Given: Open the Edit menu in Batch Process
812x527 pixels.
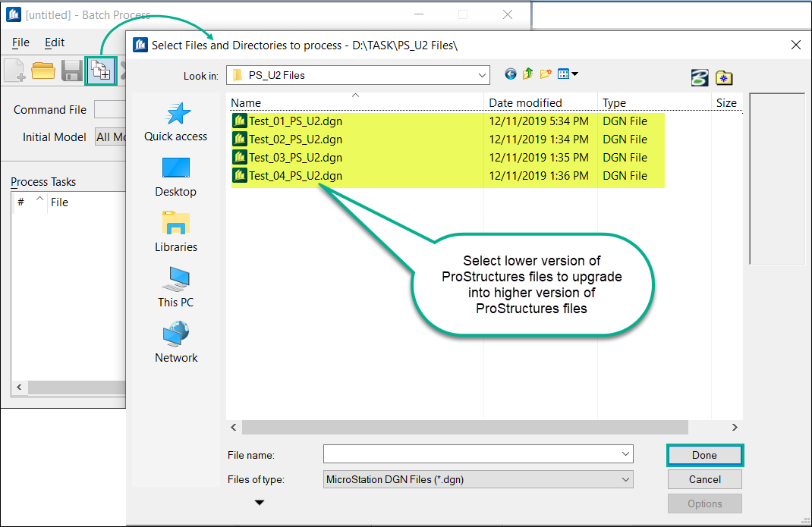Looking at the screenshot, I should [55, 42].
